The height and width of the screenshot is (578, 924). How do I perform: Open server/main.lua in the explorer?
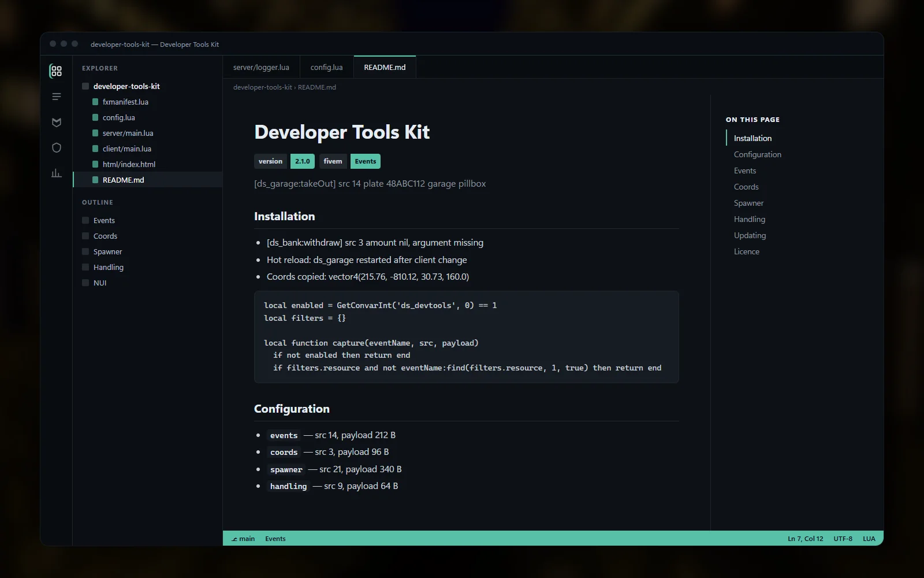point(148,133)
